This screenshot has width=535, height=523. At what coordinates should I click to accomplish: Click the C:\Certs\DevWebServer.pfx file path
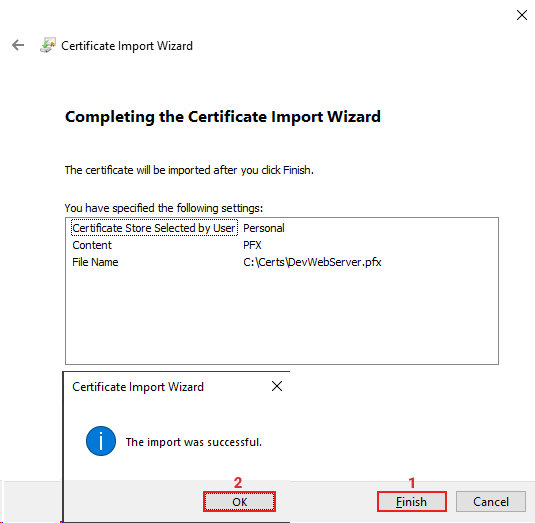312,262
